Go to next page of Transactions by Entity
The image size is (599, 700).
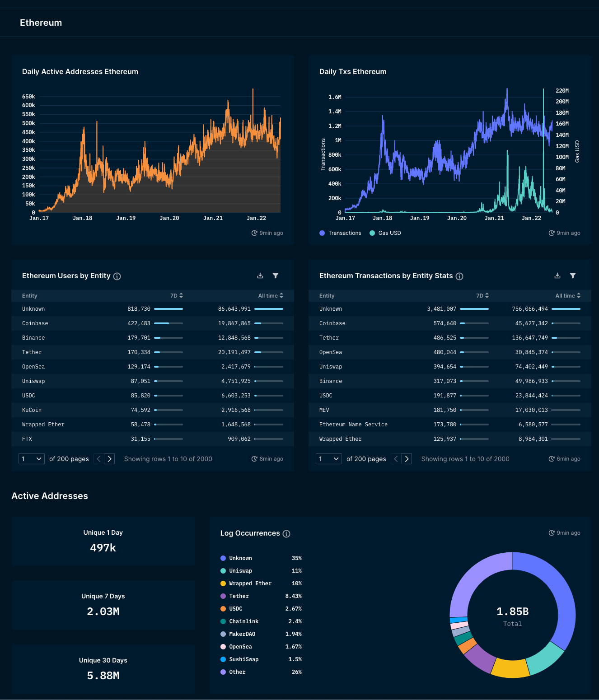pos(407,459)
